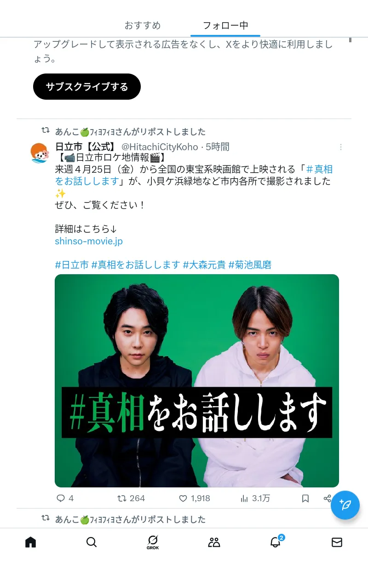The image size is (368, 588).
Task: Open the messages envelope icon
Action: point(337,542)
